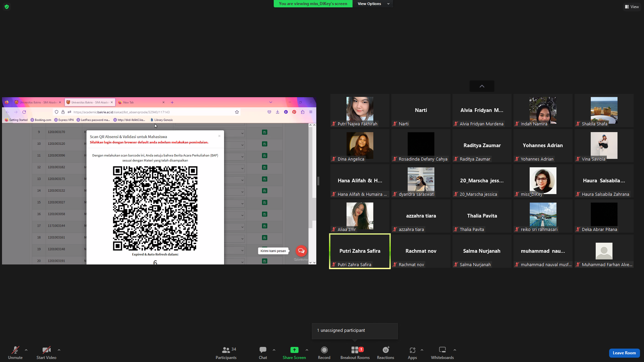
Task: Expand share options arrow next to Share Screen
Action: point(307,350)
